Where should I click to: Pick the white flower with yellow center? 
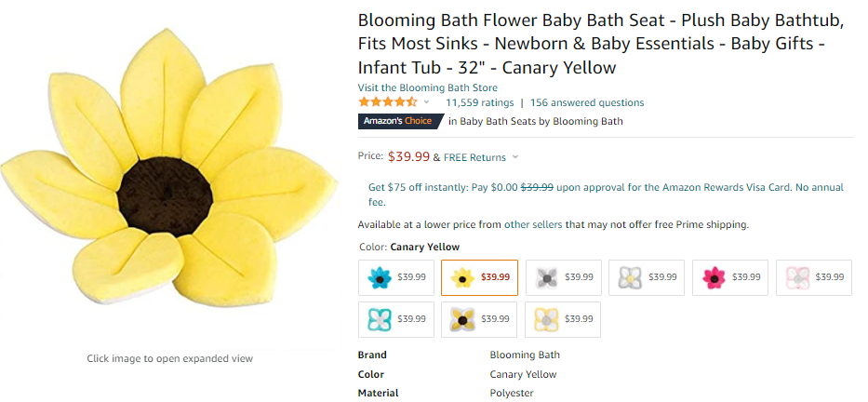[x=647, y=277]
